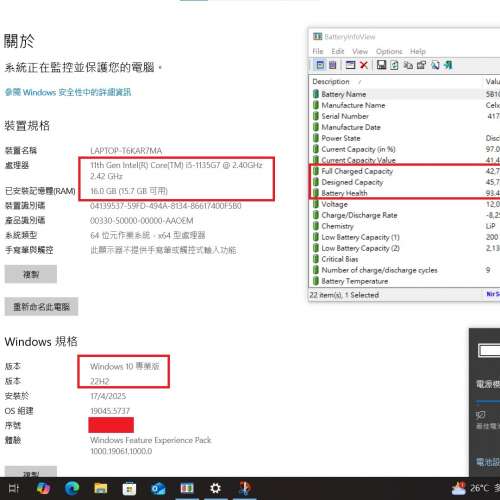Click the 26°C weather widget in taskbar
The image size is (500, 500).
(x=475, y=488)
